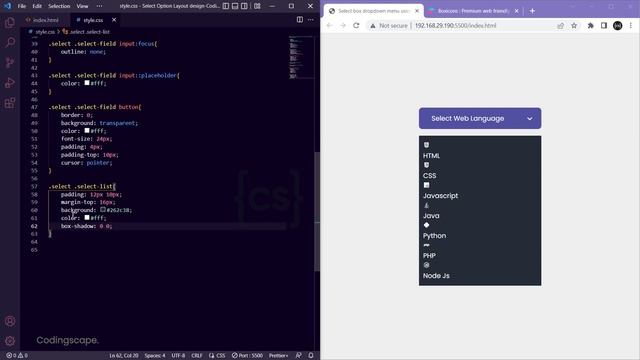Screen dimensions: 640x360
Task: Open the #fff color swatch on line 50
Action: [87, 131]
